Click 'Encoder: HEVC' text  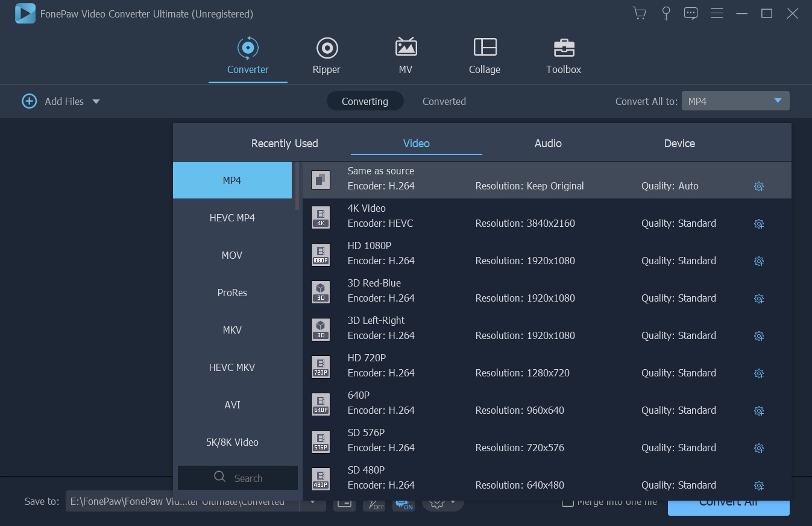(380, 223)
